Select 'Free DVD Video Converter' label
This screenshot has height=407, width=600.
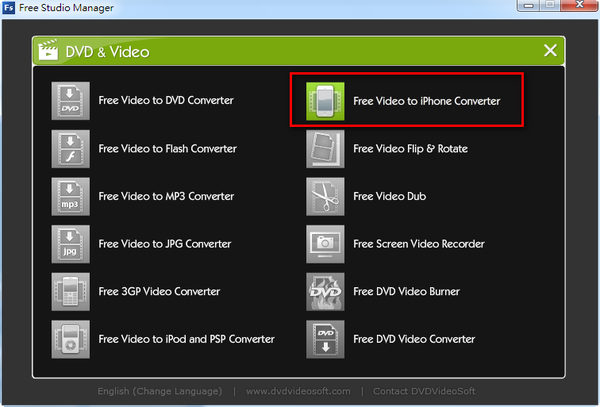(414, 339)
